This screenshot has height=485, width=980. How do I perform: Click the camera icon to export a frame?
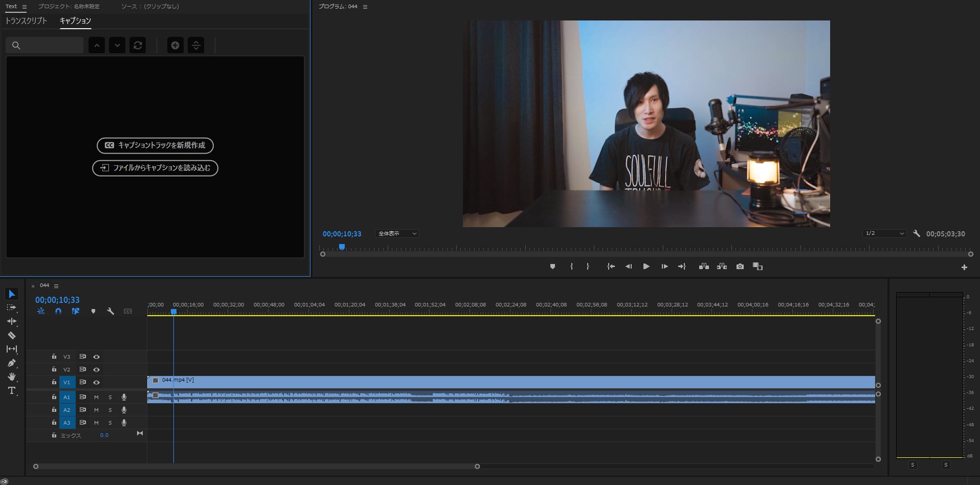click(740, 267)
